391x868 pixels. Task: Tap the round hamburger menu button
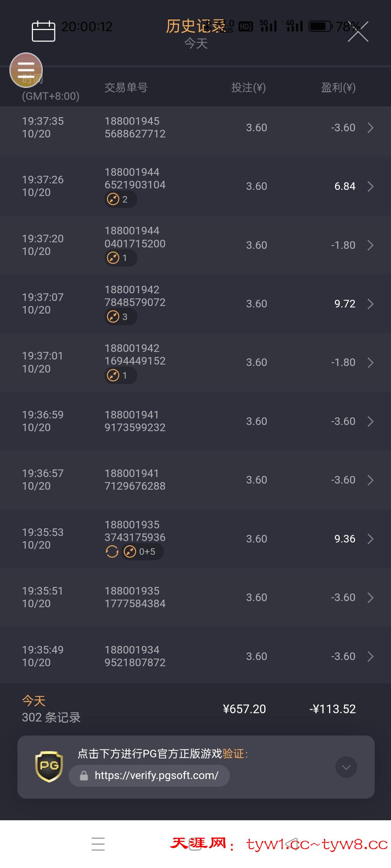pos(26,70)
